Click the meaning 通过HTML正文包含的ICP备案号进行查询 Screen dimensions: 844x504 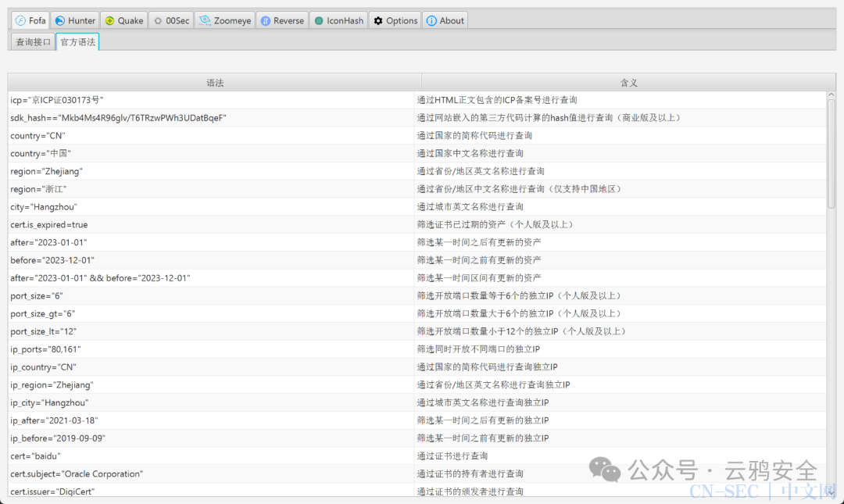497,100
